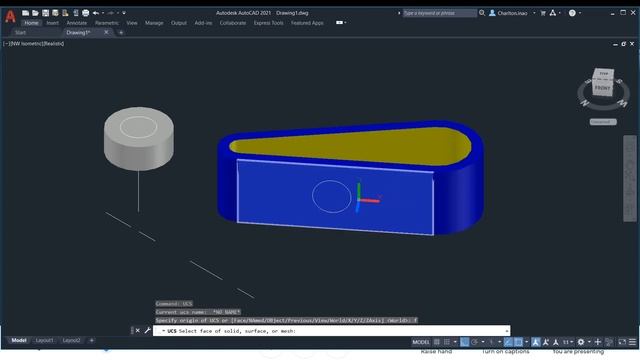Open the ViewCube Unnamed UCS dropdown
Image resolution: width=640 pixels, height=360 pixels.
(x=603, y=122)
